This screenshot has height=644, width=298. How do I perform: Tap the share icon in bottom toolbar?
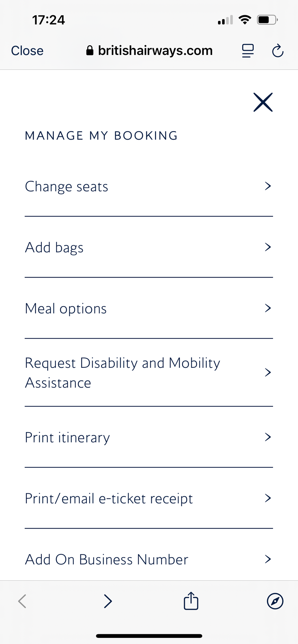click(191, 601)
